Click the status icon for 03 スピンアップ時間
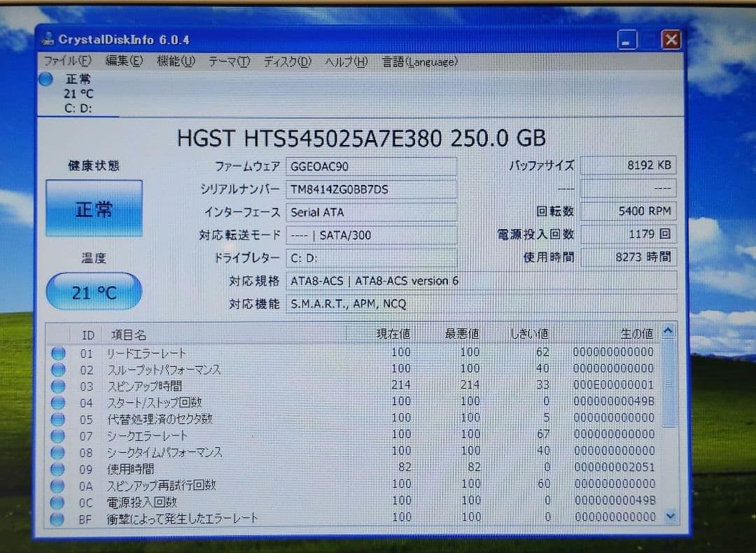The image size is (756, 553). pyautogui.click(x=58, y=386)
